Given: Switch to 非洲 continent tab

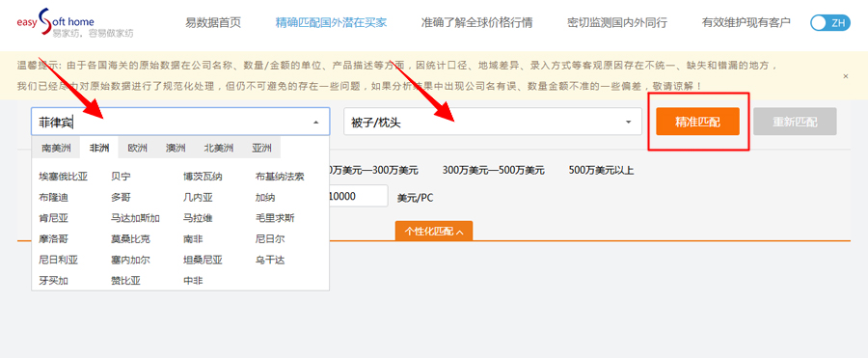Looking at the screenshot, I should [99, 148].
